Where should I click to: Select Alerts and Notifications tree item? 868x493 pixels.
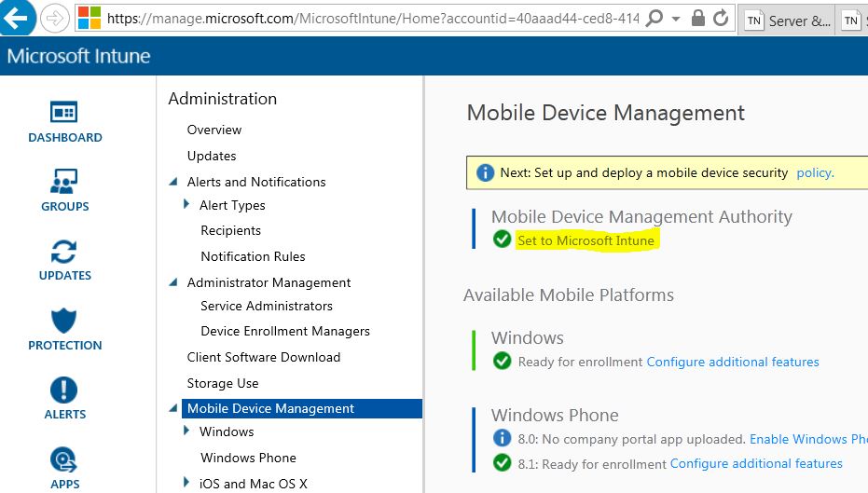[256, 182]
